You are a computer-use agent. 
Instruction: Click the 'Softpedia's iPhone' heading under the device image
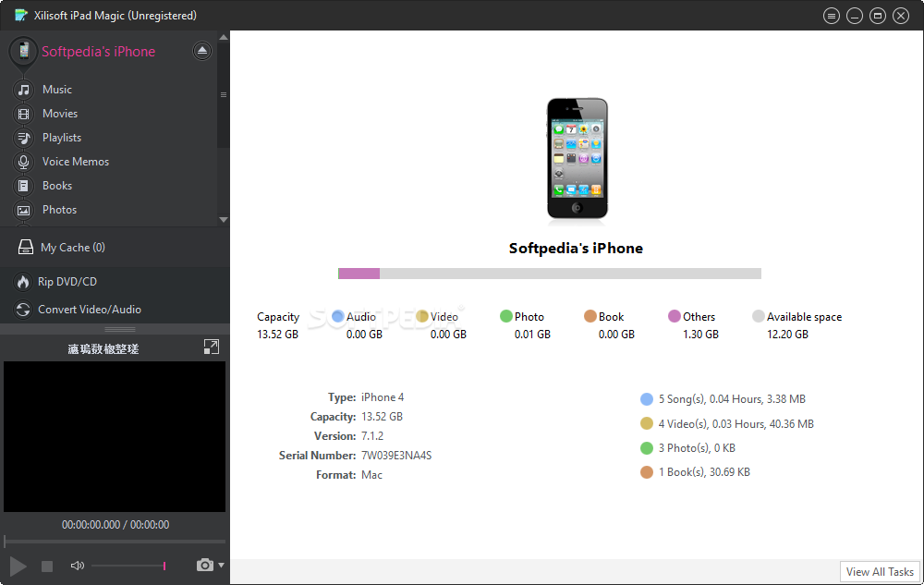tap(576, 249)
